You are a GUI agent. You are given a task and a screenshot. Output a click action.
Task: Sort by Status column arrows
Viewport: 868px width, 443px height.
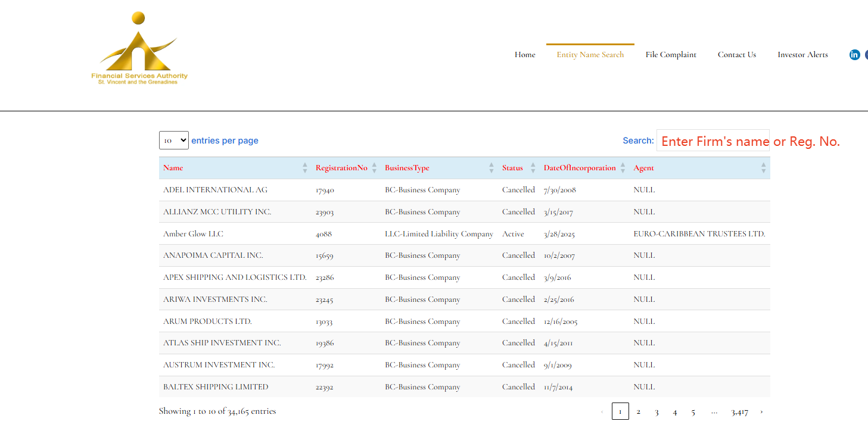tap(533, 168)
